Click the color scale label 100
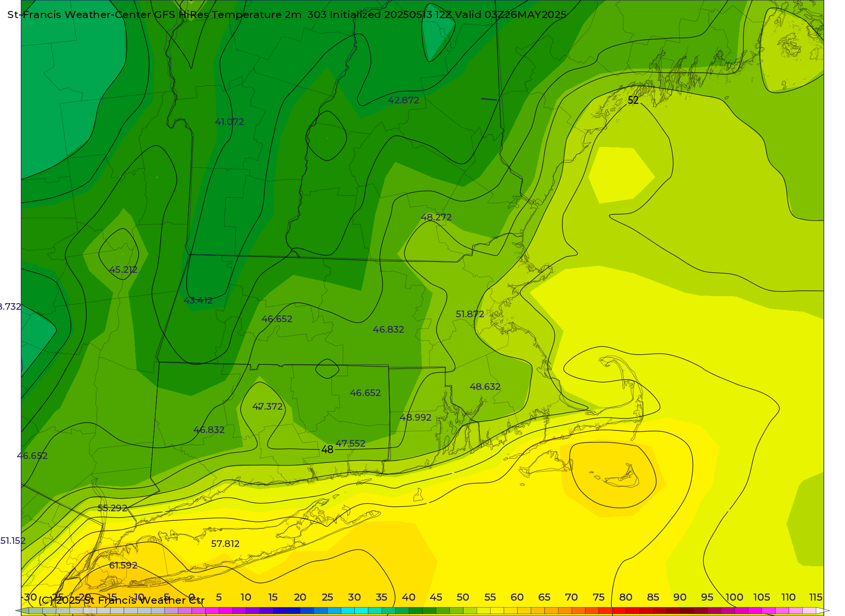 pyautogui.click(x=735, y=597)
